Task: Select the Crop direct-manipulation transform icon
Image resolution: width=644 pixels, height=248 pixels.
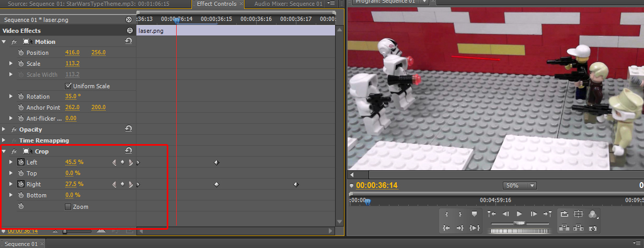Action: 27,151
